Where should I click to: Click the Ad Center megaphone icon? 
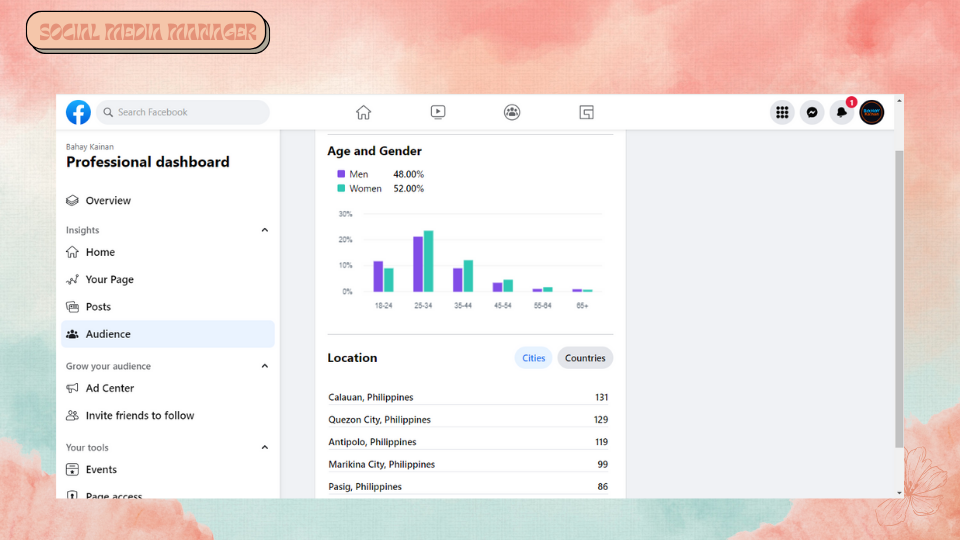72,388
